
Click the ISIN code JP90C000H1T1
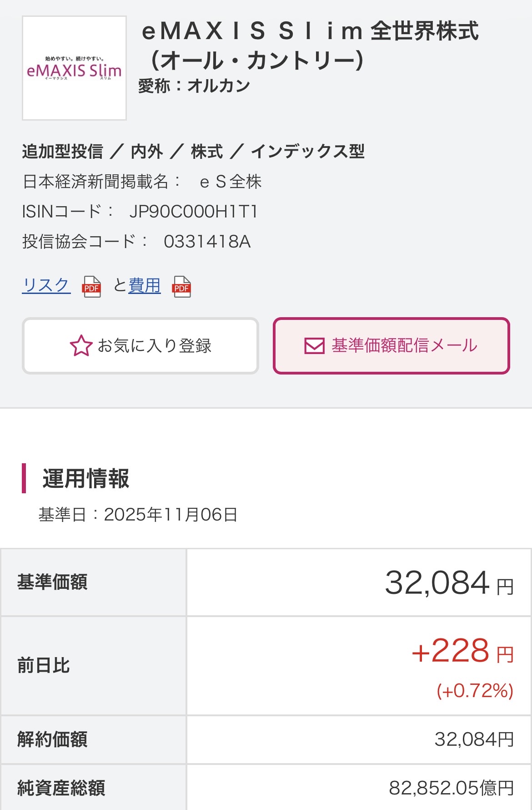pyautogui.click(x=193, y=212)
